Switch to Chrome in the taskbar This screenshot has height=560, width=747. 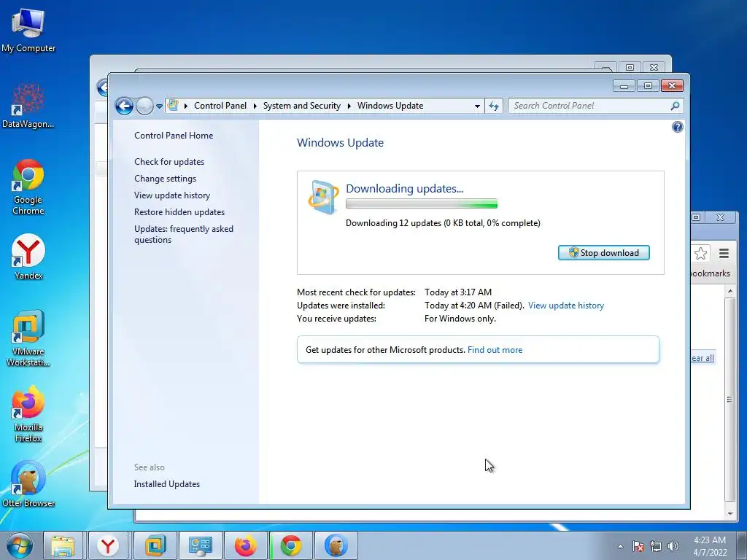[x=290, y=545]
